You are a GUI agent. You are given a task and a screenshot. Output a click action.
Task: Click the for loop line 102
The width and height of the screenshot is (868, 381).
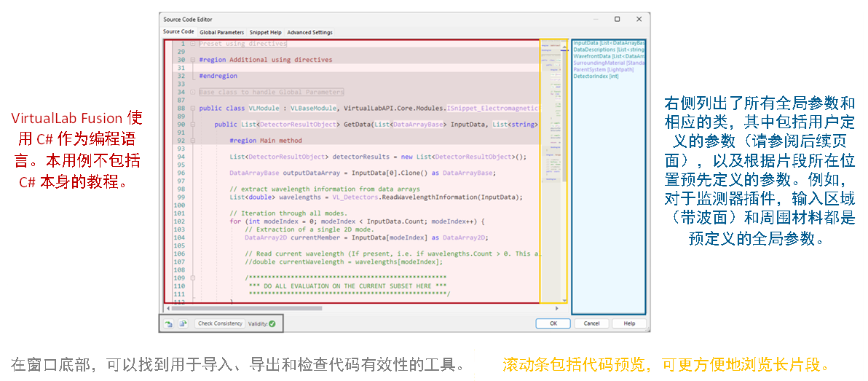(x=357, y=221)
